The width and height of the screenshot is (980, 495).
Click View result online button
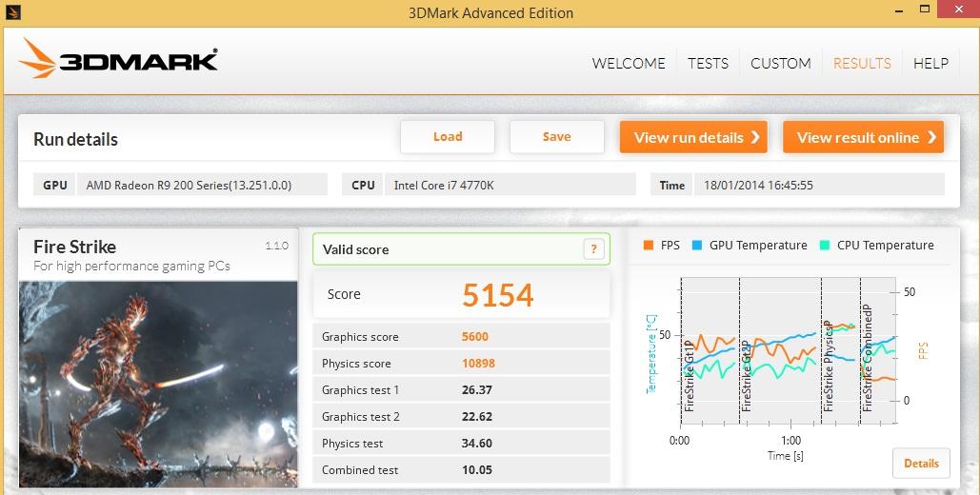[x=863, y=137]
